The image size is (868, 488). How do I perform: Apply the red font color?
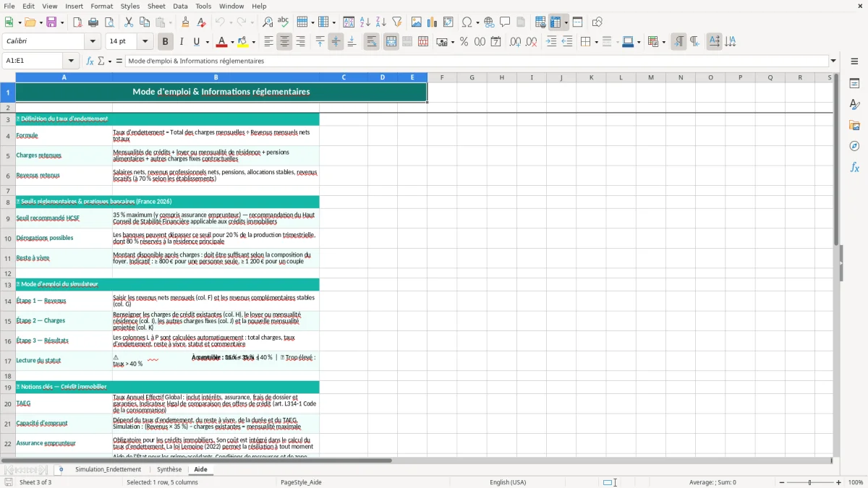pos(222,42)
